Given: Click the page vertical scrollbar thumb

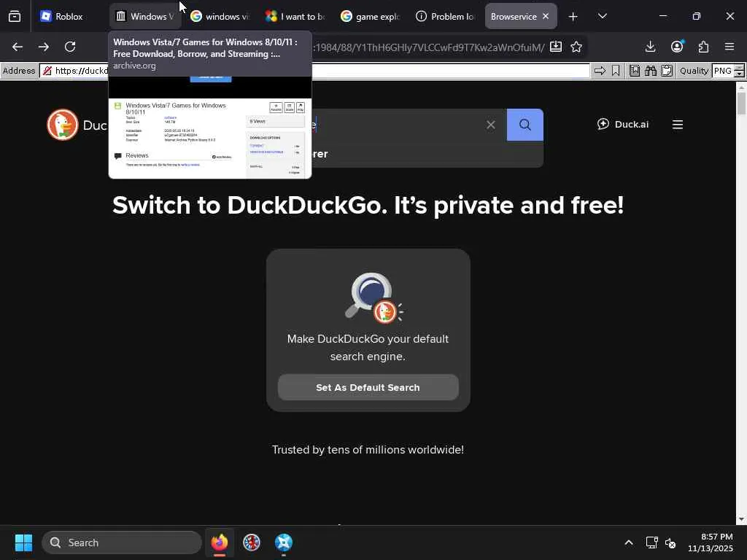Looking at the screenshot, I should coord(741,104).
